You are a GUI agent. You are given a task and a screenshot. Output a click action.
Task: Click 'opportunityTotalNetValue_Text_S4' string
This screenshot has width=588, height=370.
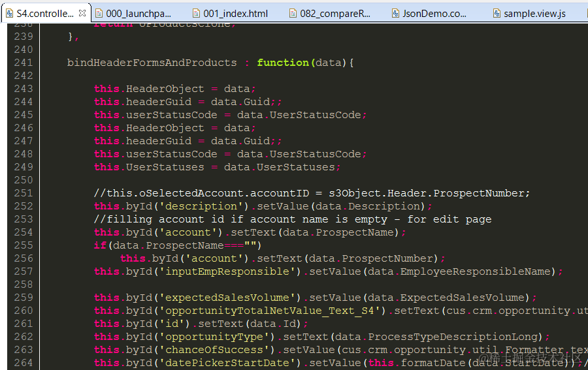(x=270, y=311)
